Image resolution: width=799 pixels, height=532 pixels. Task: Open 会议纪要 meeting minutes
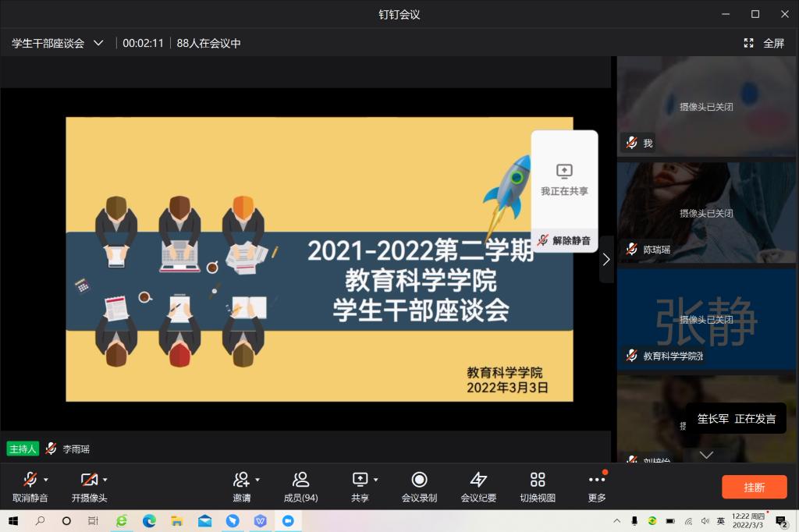478,487
